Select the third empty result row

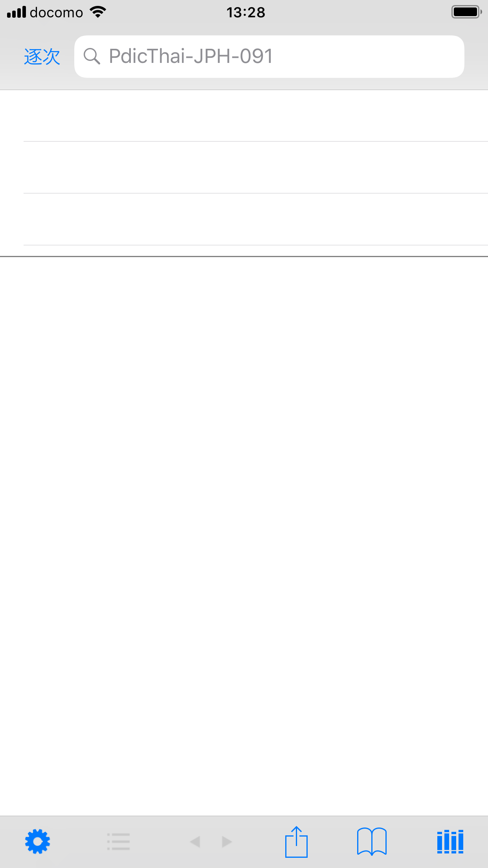click(x=244, y=219)
